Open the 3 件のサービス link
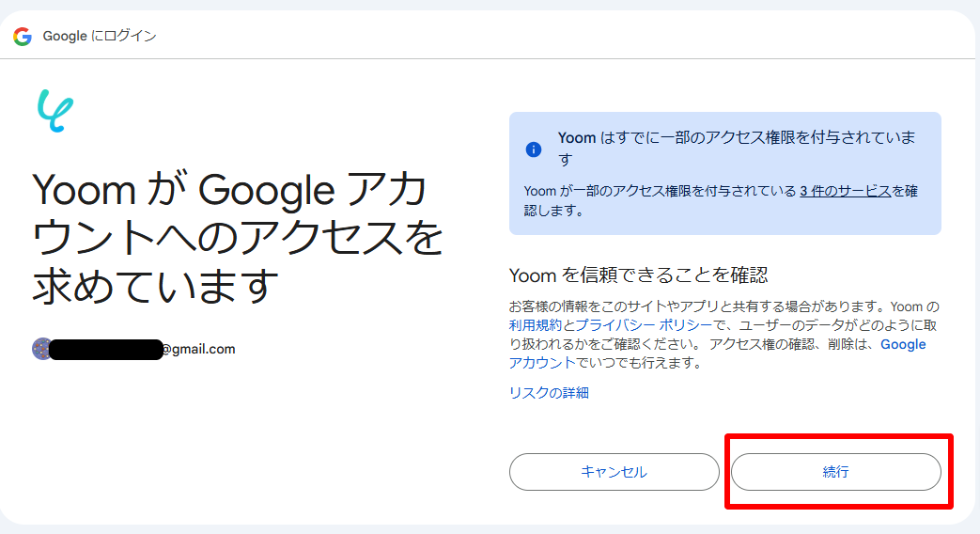 pos(845,191)
